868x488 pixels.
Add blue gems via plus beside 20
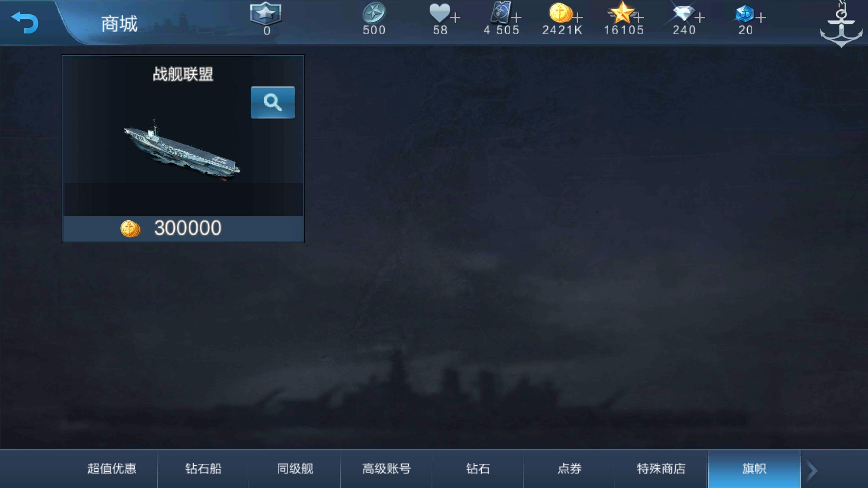pos(761,17)
